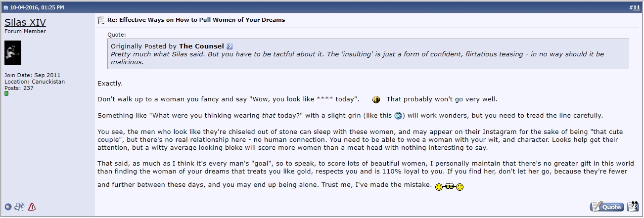Click the post status icon beside the date

tap(5, 7)
